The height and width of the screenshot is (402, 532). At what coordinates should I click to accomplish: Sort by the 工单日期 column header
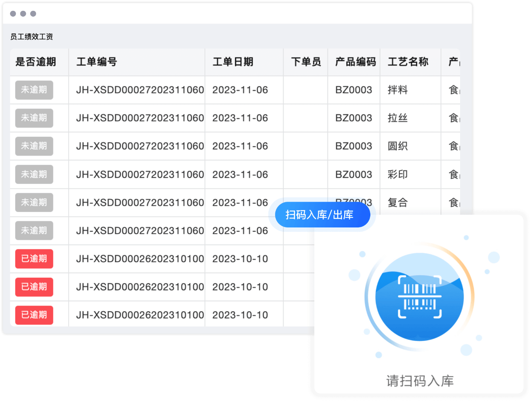pos(233,62)
